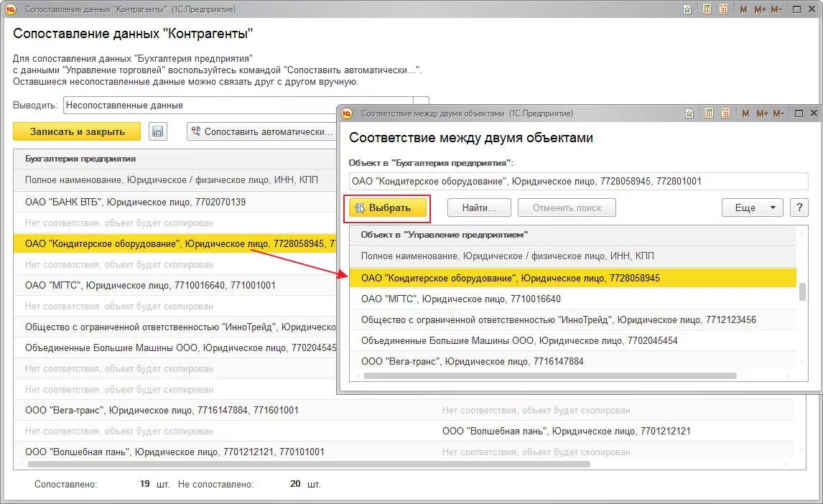
Task: Select ОАО "МГТС" 7710016640 row in dialog
Action: 572,299
